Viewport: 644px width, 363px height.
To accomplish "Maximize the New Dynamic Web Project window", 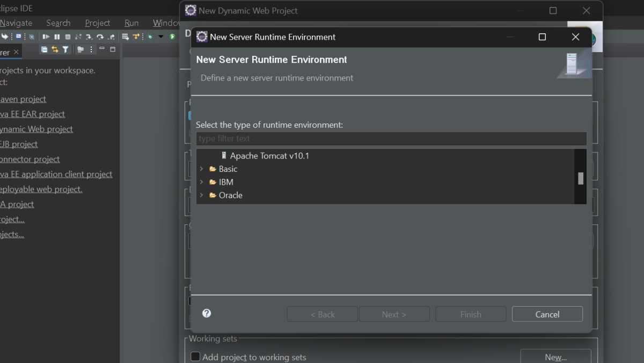I will click(553, 11).
